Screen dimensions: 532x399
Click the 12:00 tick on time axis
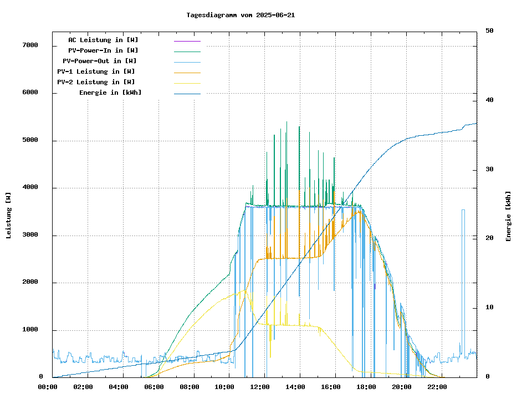(x=260, y=387)
